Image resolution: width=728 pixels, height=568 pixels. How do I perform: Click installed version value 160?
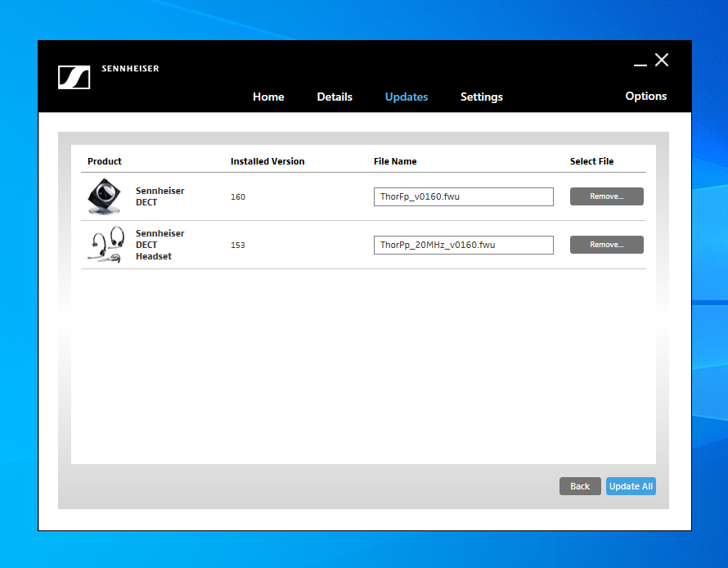coord(238,197)
